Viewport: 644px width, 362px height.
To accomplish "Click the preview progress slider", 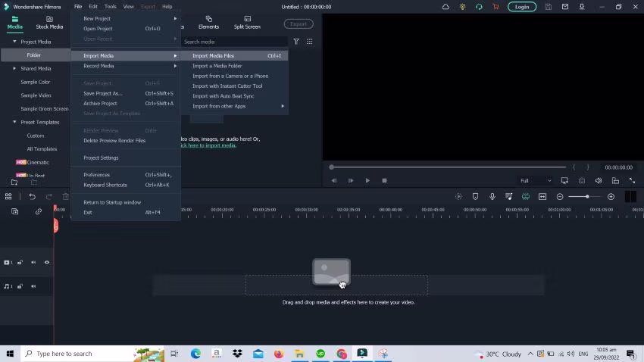I will point(449,167).
